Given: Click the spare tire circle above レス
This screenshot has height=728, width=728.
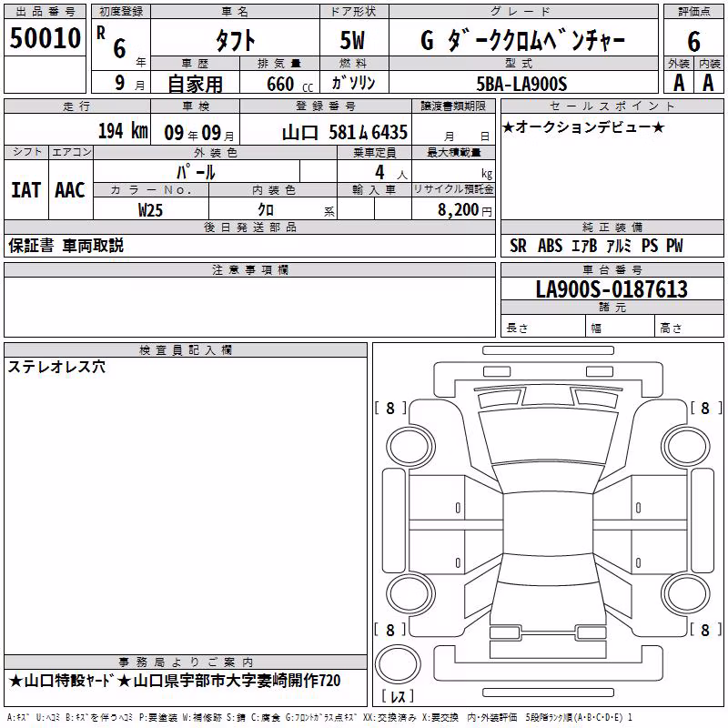Looking at the screenshot, I should [x=398, y=663].
